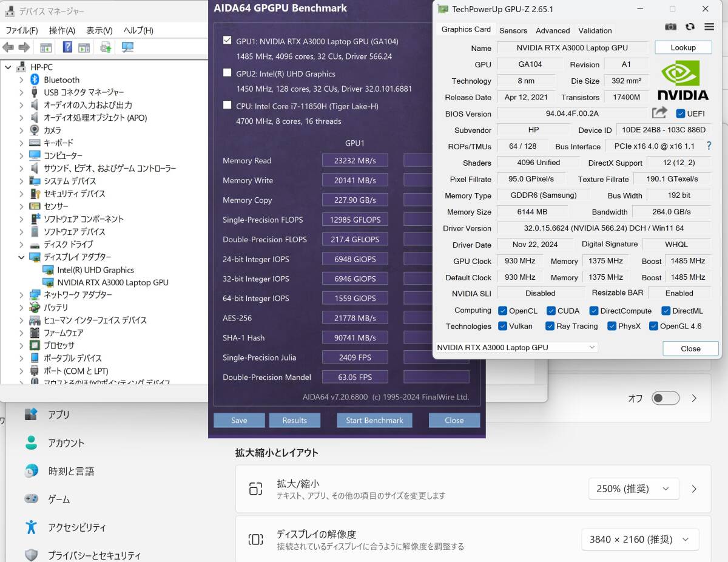Check GPU2 Intel(R) UHD Graphics checkbox

coord(227,73)
